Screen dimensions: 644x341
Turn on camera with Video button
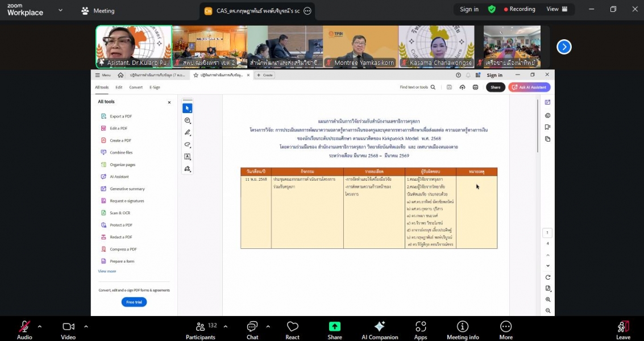click(x=68, y=328)
